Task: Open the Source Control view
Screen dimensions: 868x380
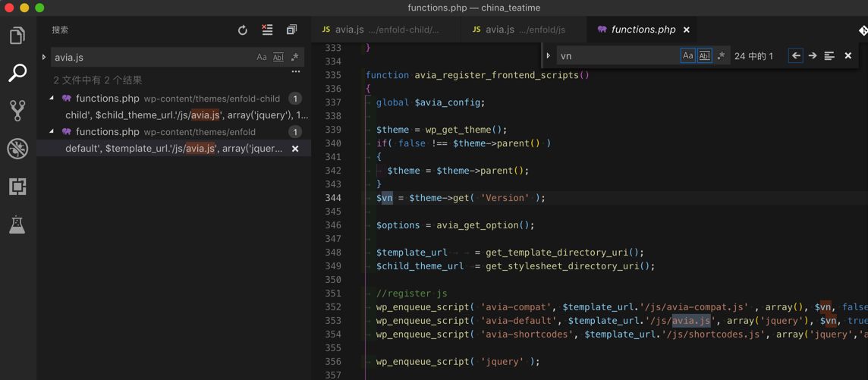Action: (17, 111)
